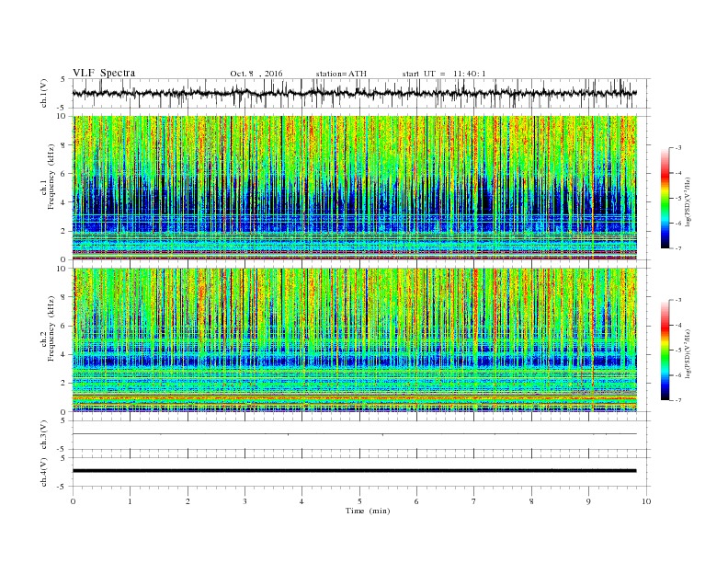Click the "-3" label on upper colorbar
This screenshot has height=563, width=728.
point(678,148)
